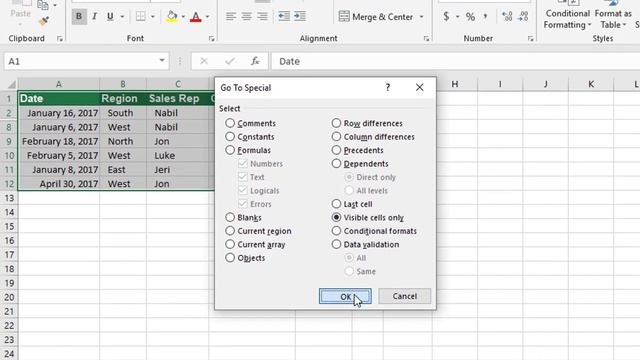The height and width of the screenshot is (360, 640).
Task: Center text horizontally
Action: click(247, 16)
